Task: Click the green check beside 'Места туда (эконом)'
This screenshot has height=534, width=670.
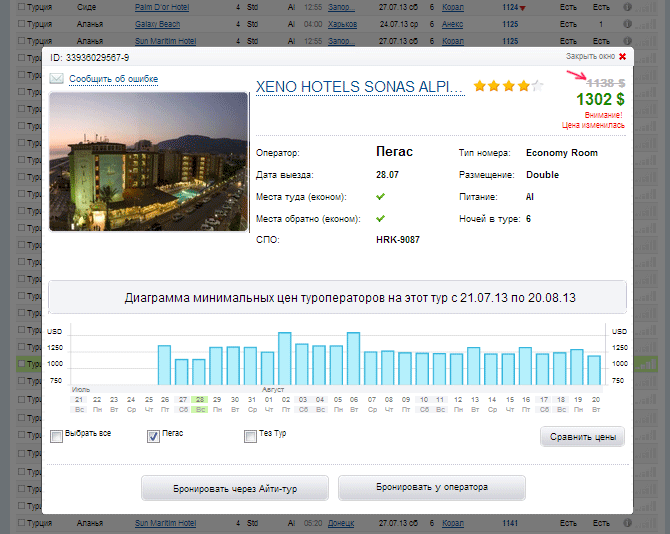Action: click(x=380, y=197)
